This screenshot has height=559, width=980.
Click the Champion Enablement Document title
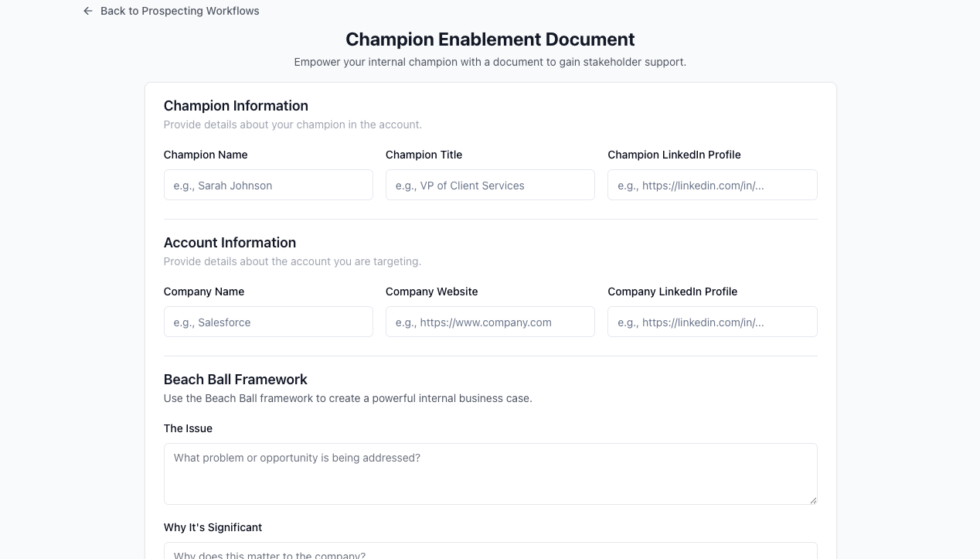point(490,39)
